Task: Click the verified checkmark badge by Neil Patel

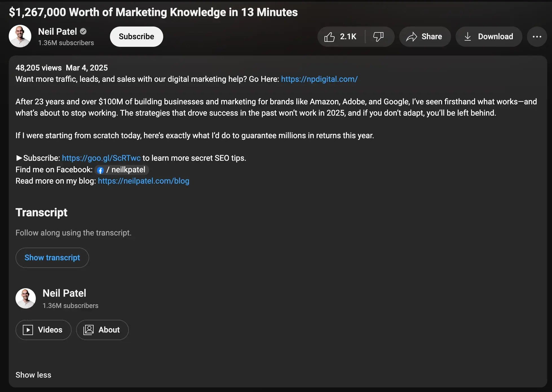Action: (83, 32)
